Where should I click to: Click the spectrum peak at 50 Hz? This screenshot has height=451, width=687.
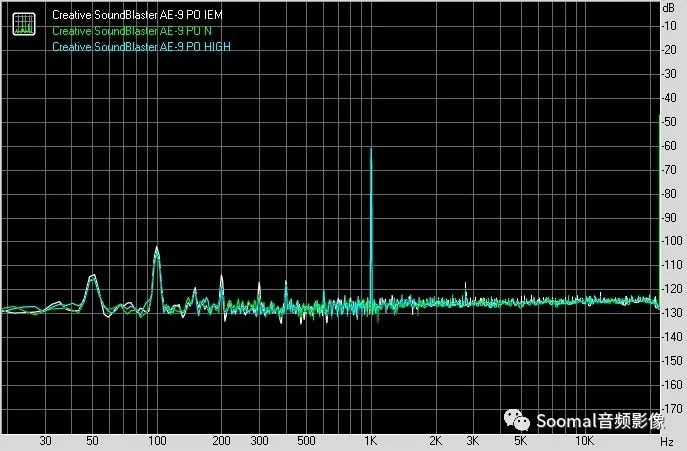(x=91, y=276)
